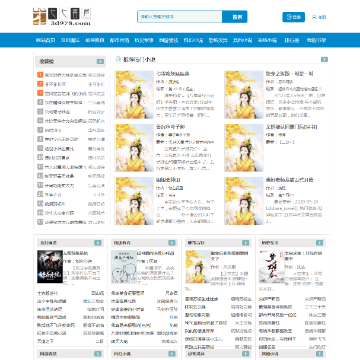Open 排行榜 in the navigation bar
The image size is (360, 360).
pyautogui.click(x=291, y=40)
